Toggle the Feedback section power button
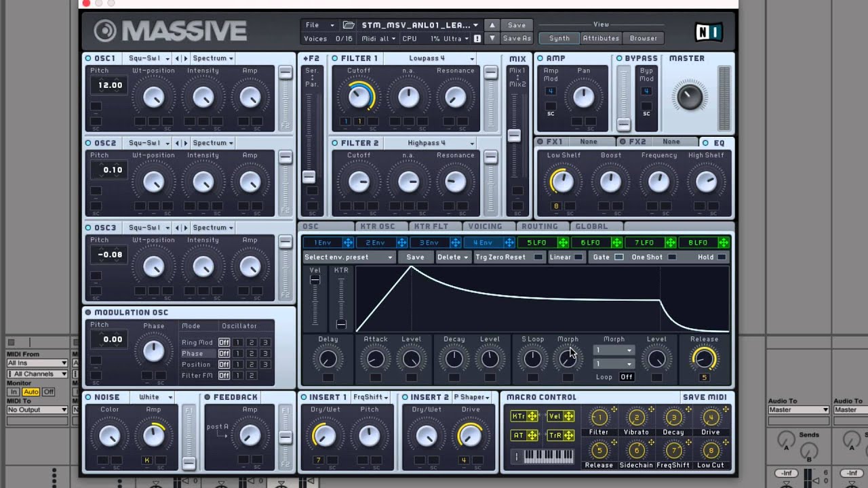This screenshot has width=868, height=488. [208, 397]
